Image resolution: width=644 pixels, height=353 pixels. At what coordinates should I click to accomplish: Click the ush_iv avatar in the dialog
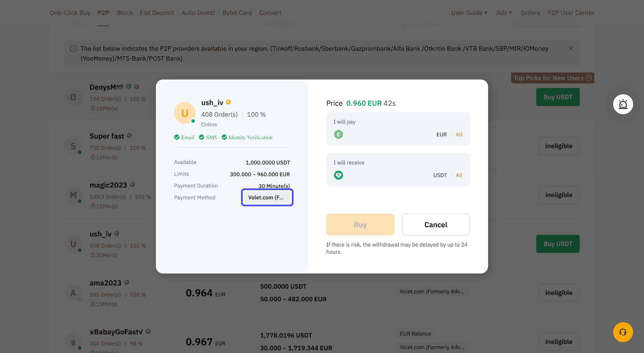185,113
